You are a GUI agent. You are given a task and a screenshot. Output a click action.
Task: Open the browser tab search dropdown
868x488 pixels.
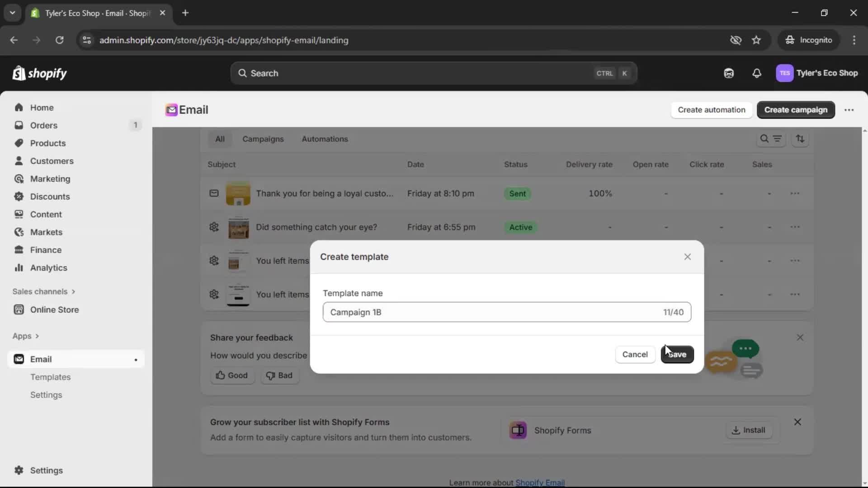12,13
